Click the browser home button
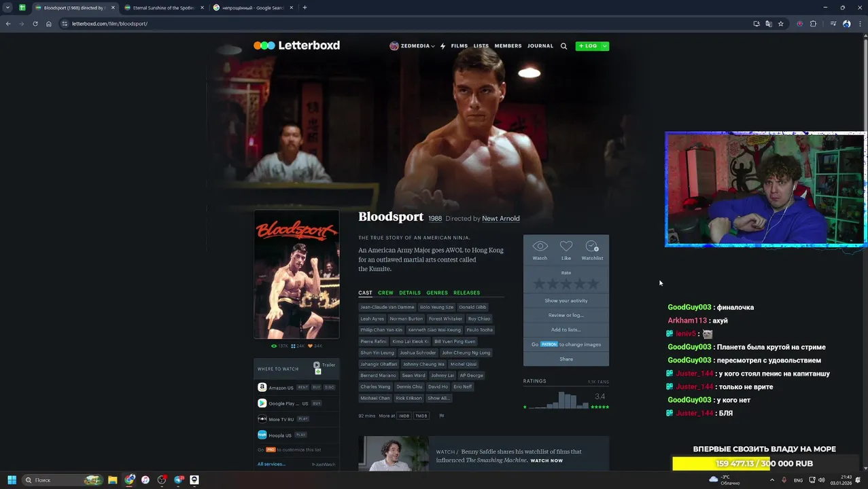This screenshot has height=489, width=868. click(49, 24)
